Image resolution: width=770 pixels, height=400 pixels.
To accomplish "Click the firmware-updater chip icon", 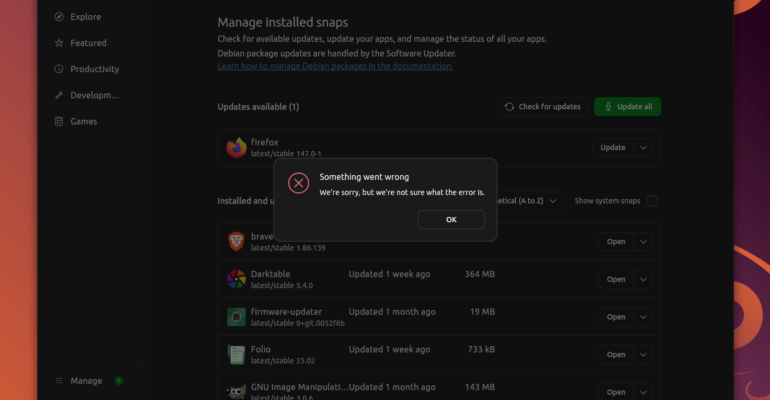I will click(236, 317).
